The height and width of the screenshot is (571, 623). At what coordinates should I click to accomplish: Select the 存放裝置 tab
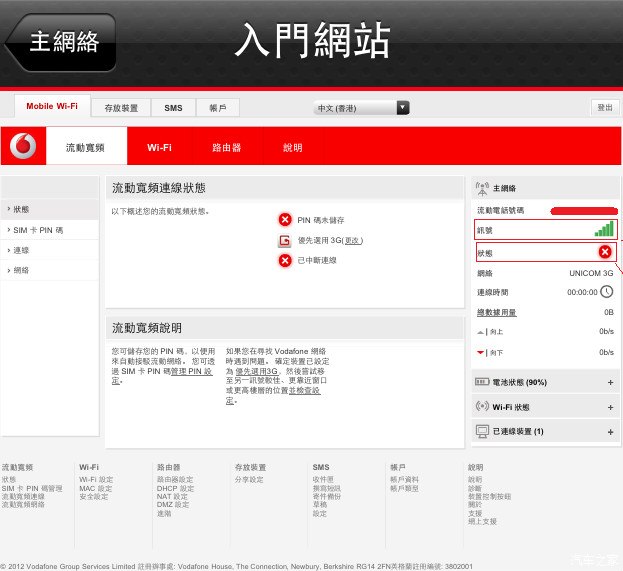point(121,107)
